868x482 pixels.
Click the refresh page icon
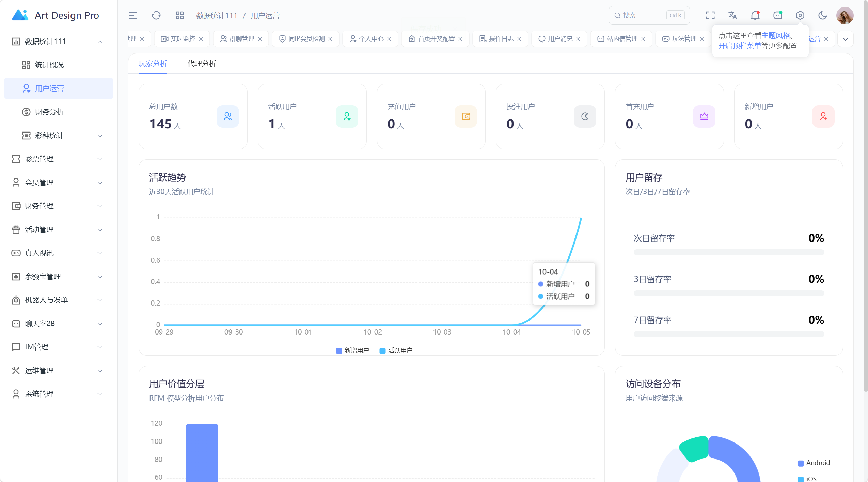click(156, 15)
